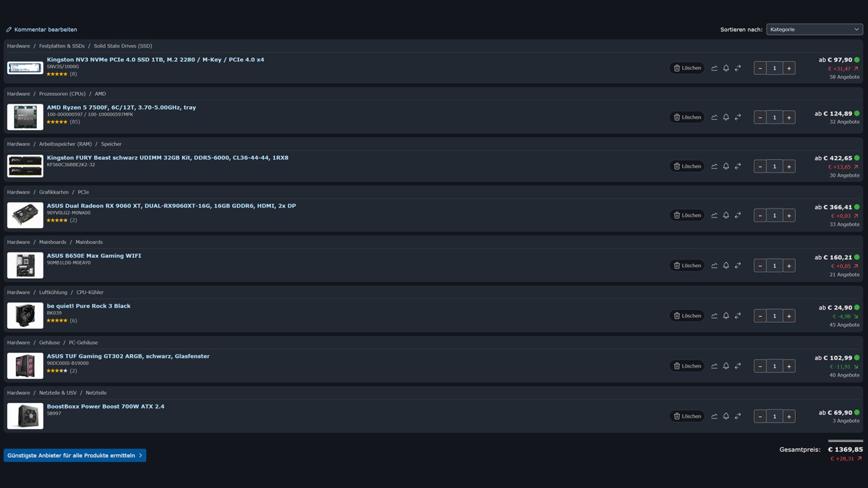
Task: Click quantity input field for BoostBoxx Power Boost
Action: tap(775, 416)
